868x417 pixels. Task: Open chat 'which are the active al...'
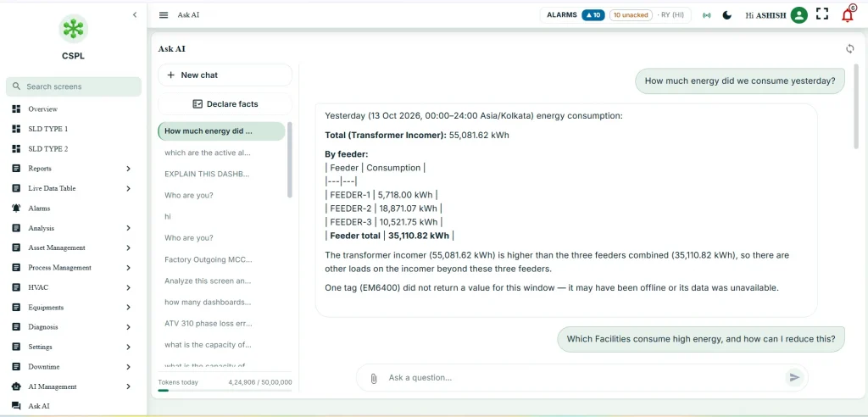221,153
